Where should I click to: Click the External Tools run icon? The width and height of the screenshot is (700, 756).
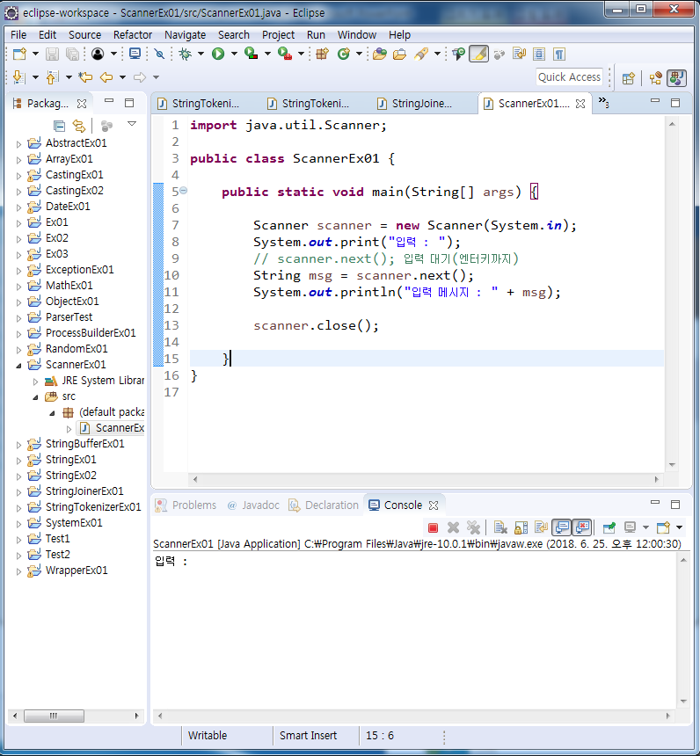[285, 54]
